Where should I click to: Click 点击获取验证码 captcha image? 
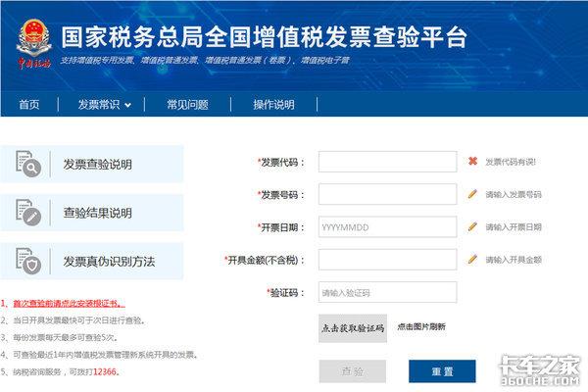[x=353, y=328]
